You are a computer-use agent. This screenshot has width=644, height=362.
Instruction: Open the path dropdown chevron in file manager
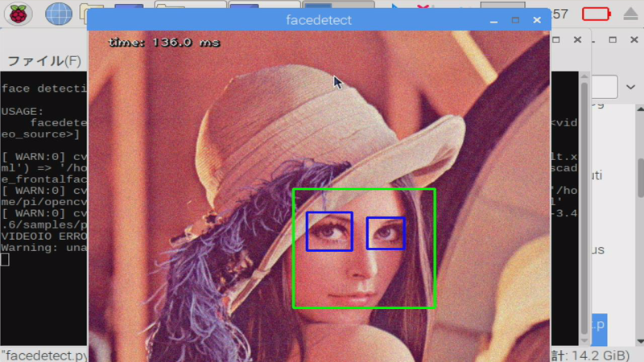click(630, 87)
